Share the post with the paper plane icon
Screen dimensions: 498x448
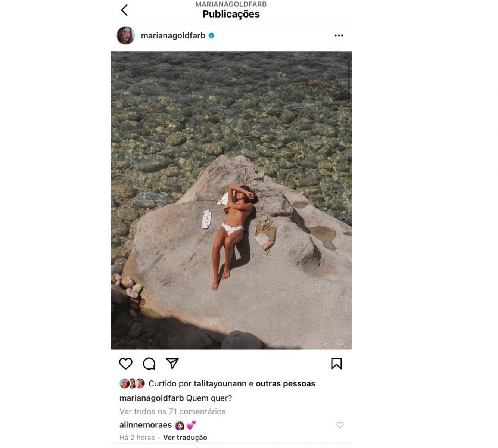click(172, 364)
